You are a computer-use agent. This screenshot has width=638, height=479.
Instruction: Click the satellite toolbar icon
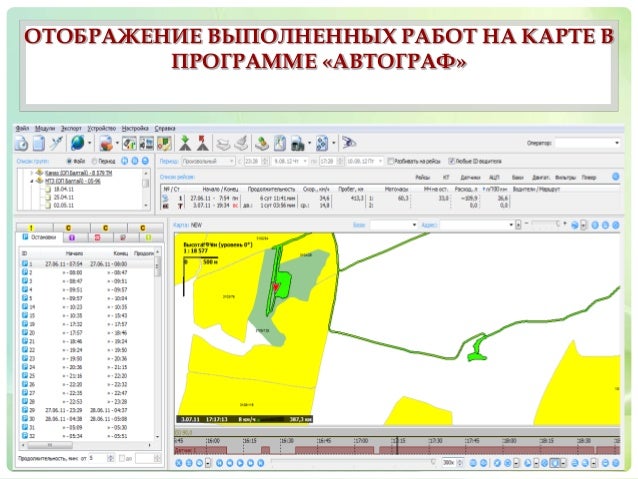[56, 143]
